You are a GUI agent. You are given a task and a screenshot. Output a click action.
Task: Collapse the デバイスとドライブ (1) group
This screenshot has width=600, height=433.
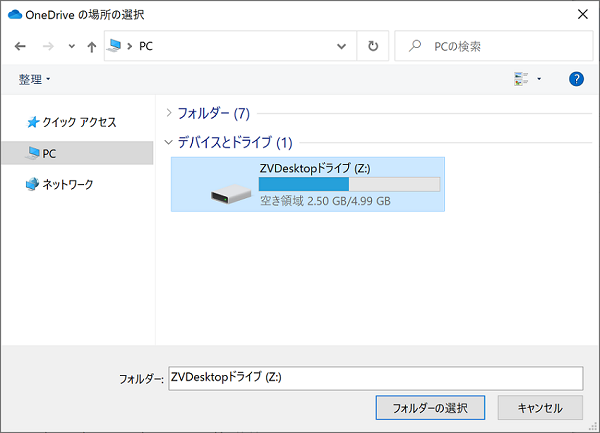[x=168, y=142]
